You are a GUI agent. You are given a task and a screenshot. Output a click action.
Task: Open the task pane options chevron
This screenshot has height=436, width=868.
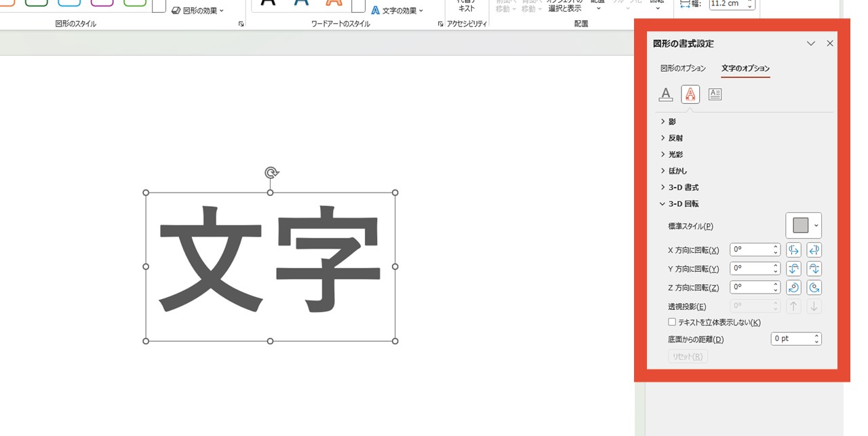811,43
